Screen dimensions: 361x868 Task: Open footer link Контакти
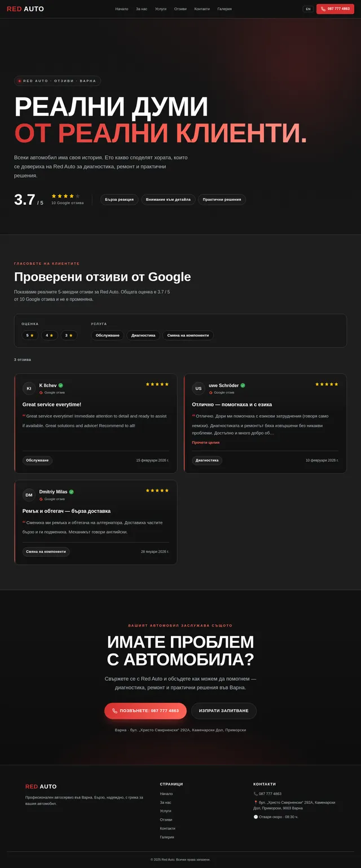pyautogui.click(x=168, y=829)
